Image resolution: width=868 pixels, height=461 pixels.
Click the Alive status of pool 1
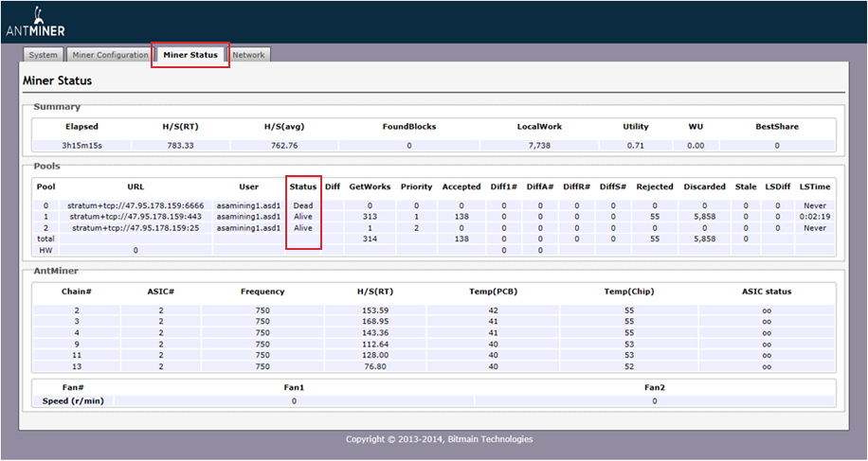point(303,217)
